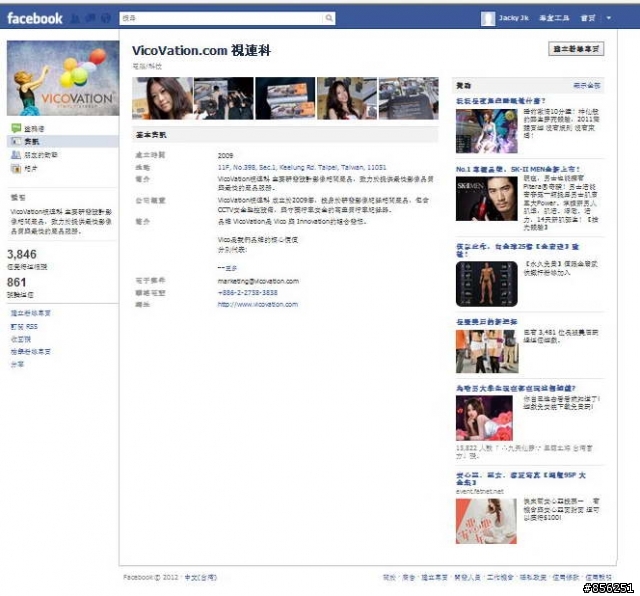Click the +886-2-2738-3838 phone number
Screen dimensions: 640x596
(x=247, y=293)
